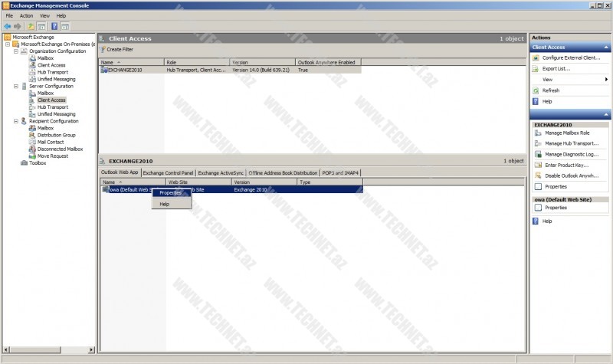
Task: Select Hub Transport under Server Configuration
Action: (x=52, y=107)
